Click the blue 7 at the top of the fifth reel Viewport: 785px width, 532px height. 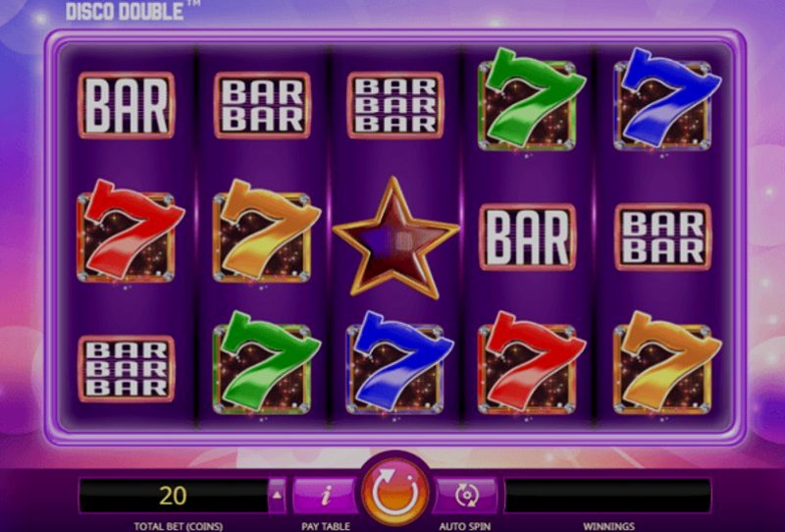click(x=666, y=99)
